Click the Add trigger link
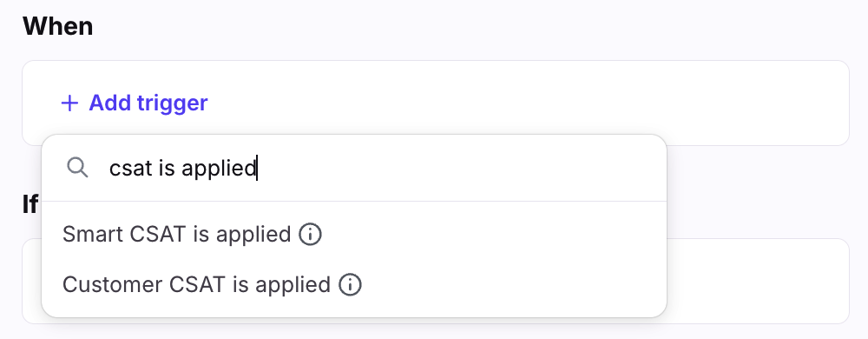Image resolution: width=868 pixels, height=339 pixels. click(134, 103)
